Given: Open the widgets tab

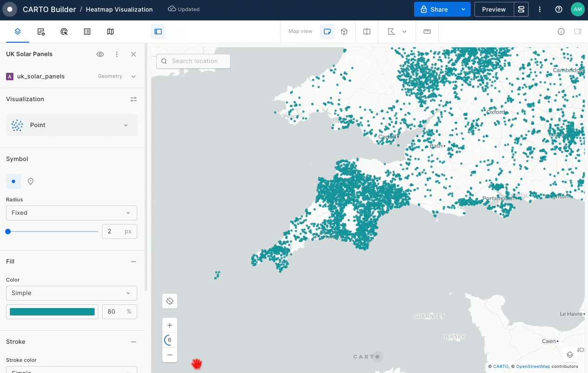Looking at the screenshot, I should [x=41, y=32].
